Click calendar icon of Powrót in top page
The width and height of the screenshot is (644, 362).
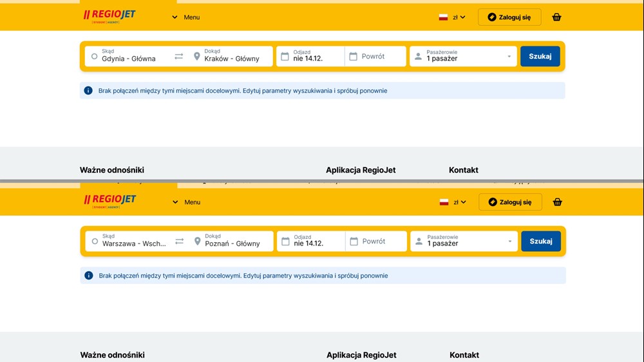point(353,57)
